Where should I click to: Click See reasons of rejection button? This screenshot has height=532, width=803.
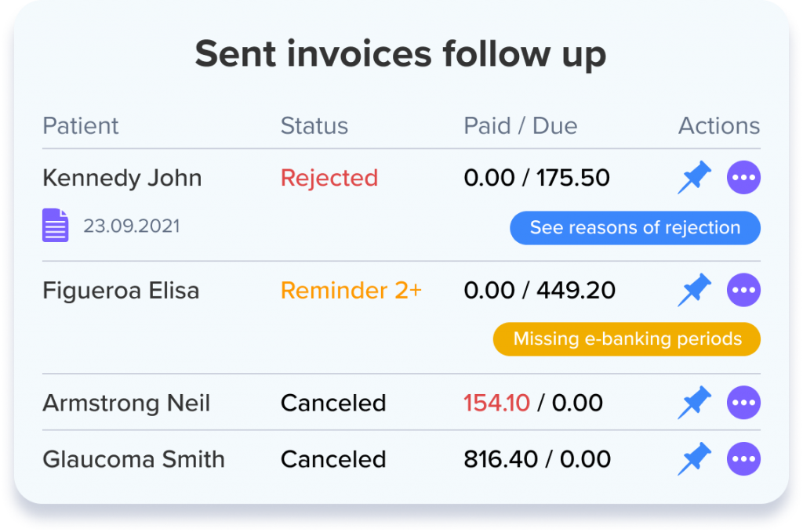tap(635, 228)
